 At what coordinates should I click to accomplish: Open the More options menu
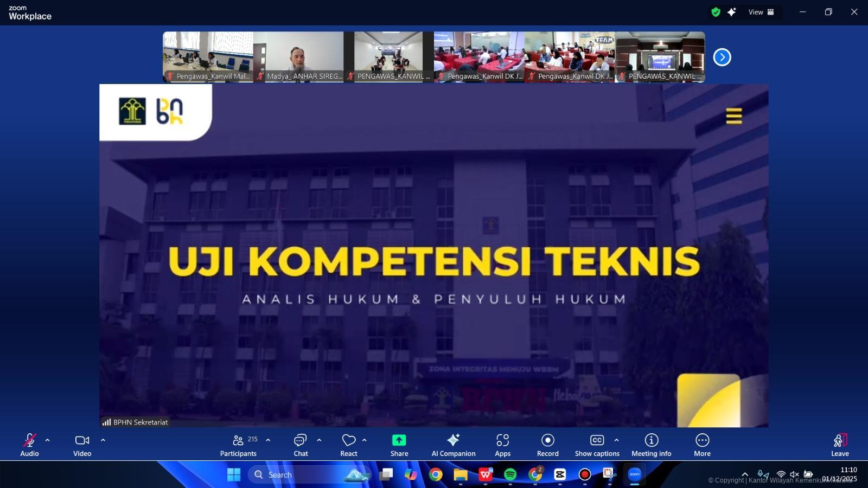702,445
